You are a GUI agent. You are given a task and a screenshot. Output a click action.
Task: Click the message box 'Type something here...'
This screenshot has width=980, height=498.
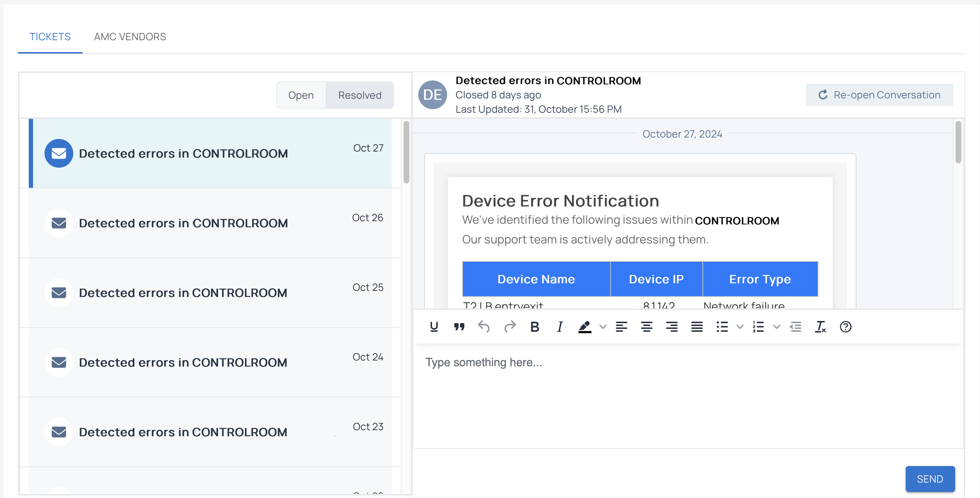point(688,396)
